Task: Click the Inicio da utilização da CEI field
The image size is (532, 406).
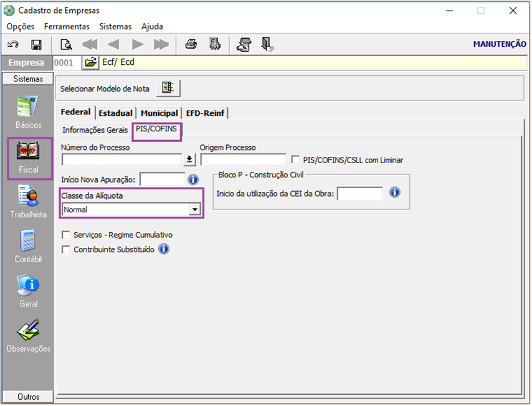Action: click(360, 194)
